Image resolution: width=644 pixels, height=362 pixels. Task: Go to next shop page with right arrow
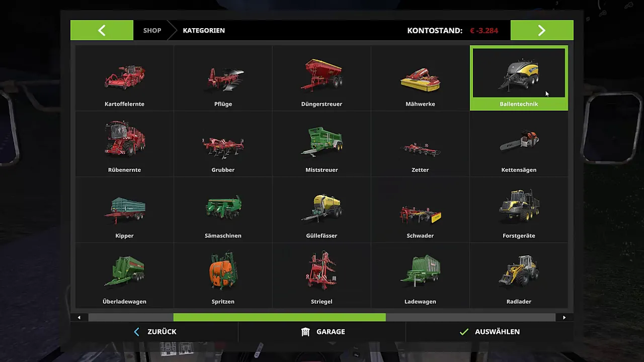pyautogui.click(x=542, y=30)
